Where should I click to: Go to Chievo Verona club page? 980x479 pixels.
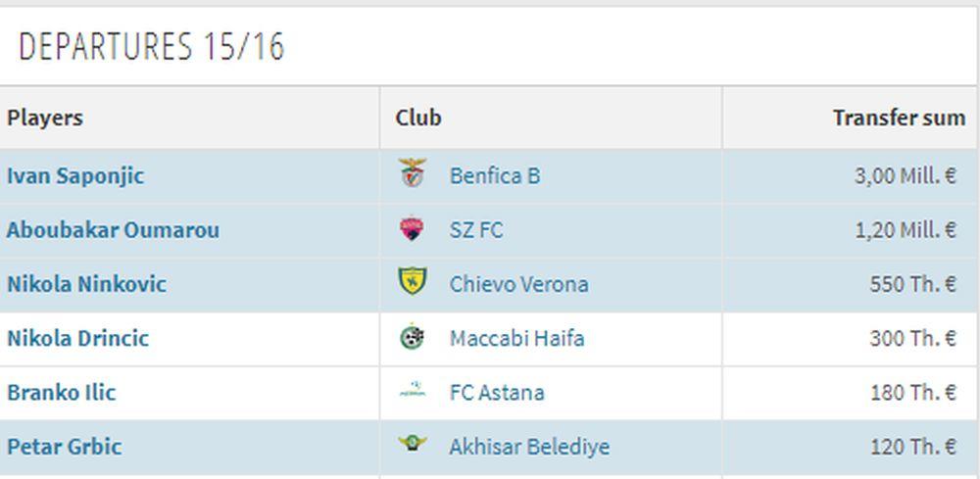pos(518,284)
